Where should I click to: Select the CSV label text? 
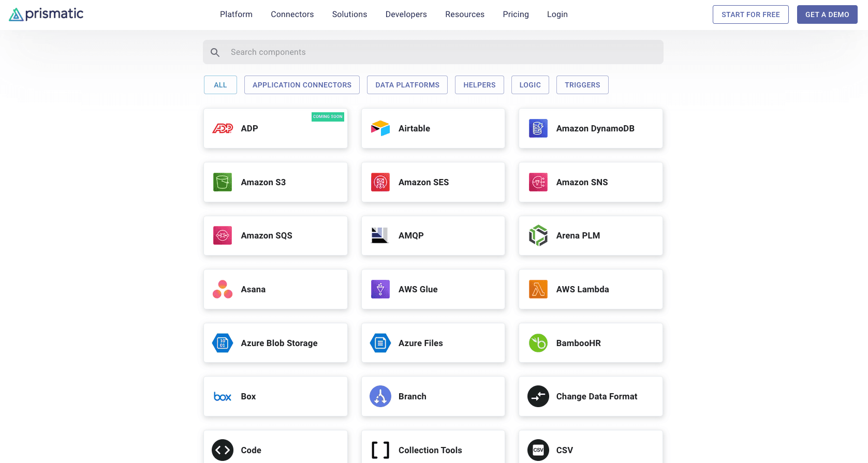point(565,450)
